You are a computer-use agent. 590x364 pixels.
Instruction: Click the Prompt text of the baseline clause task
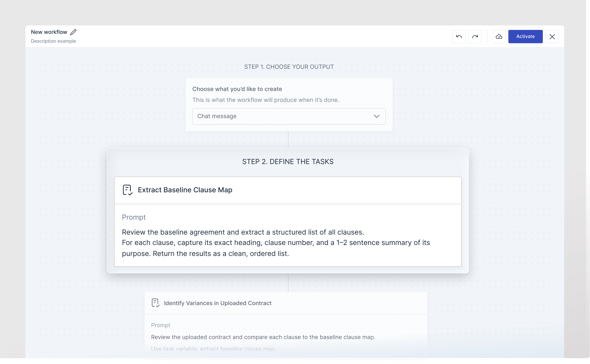(134, 217)
